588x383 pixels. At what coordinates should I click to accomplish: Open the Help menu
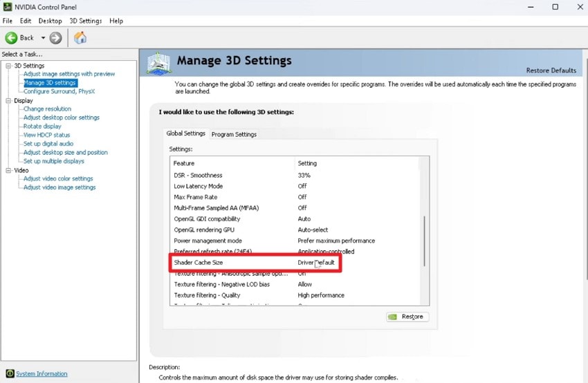[116, 21]
